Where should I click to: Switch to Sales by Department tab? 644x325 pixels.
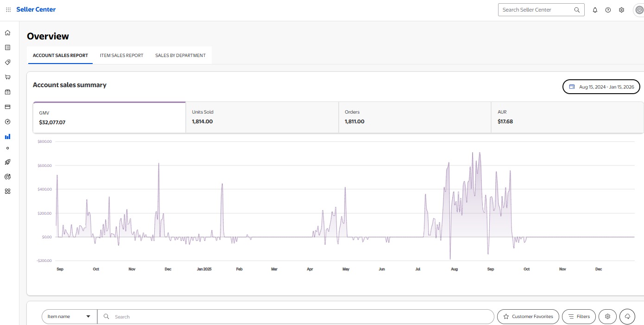[180, 55]
